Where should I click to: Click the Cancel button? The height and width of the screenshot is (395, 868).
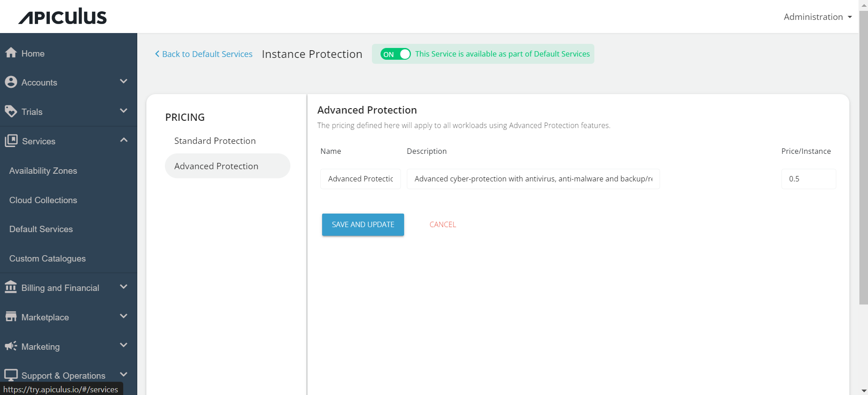[443, 224]
